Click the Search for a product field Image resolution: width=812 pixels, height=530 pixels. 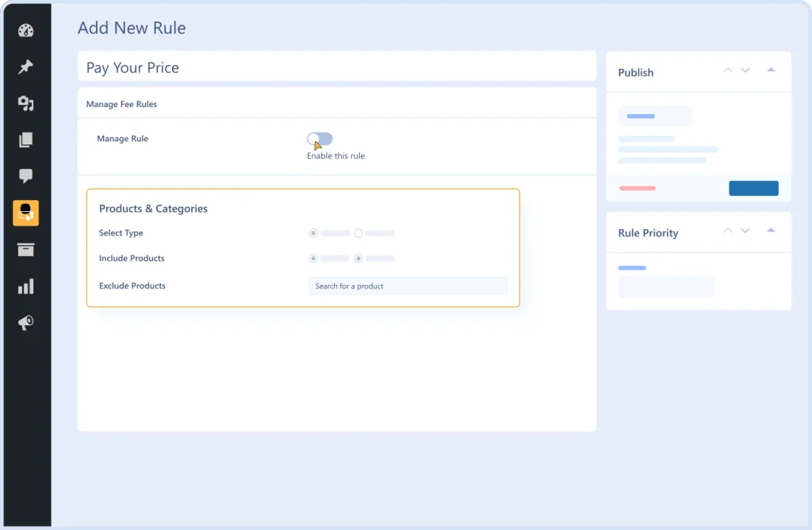(408, 286)
